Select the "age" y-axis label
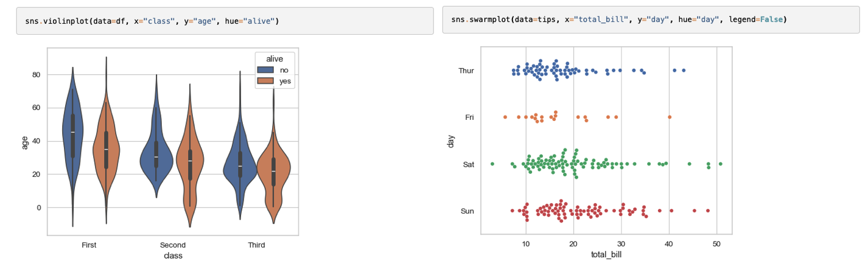Image resolution: width=868 pixels, height=270 pixels. pos(25,142)
